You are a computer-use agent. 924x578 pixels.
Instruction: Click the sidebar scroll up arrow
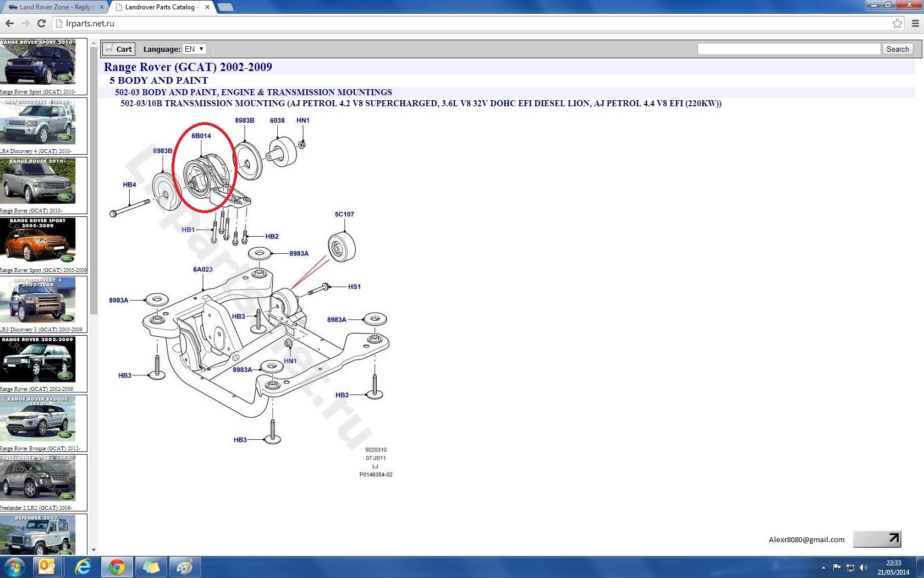(94, 43)
